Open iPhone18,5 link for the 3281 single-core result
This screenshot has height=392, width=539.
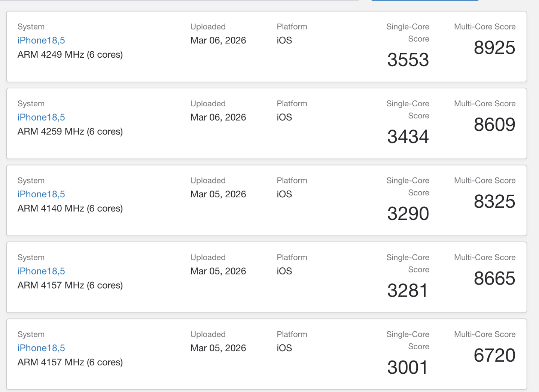(x=41, y=271)
